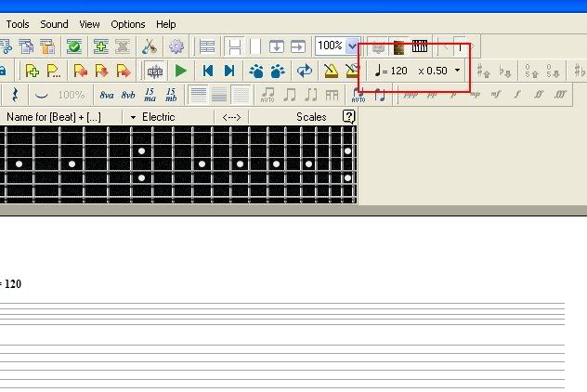Show the keyboard piano panel icon

[x=420, y=46]
